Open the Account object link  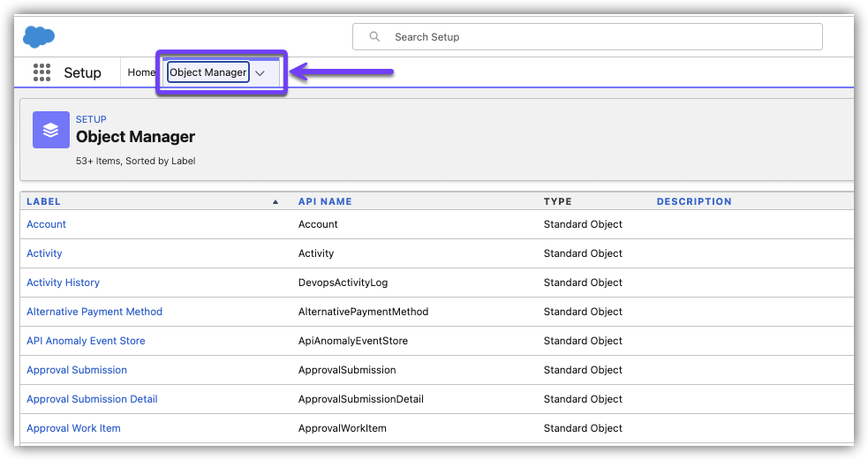(x=46, y=224)
